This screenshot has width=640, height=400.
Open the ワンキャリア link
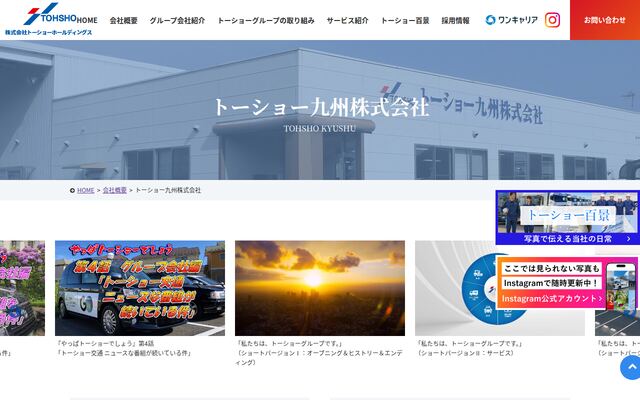(512, 20)
